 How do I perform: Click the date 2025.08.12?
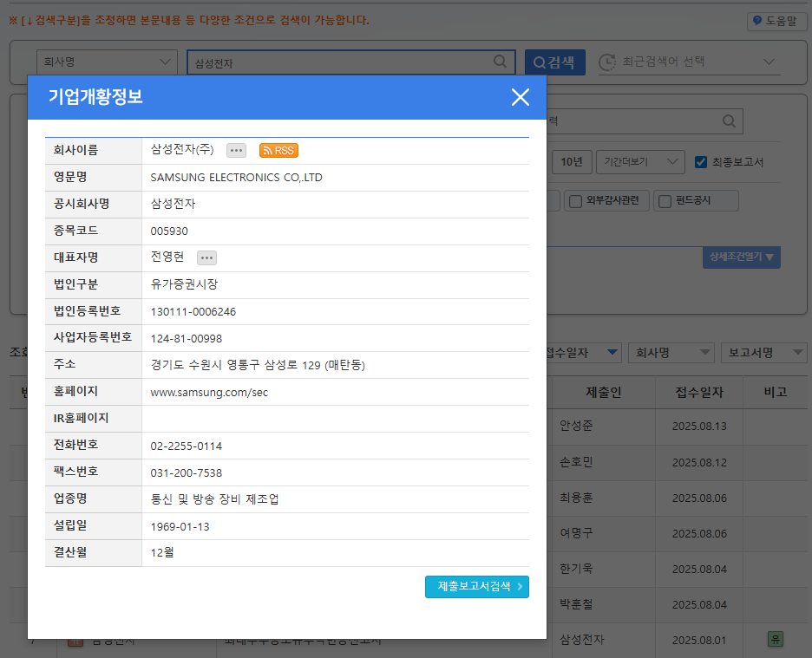[x=699, y=462]
